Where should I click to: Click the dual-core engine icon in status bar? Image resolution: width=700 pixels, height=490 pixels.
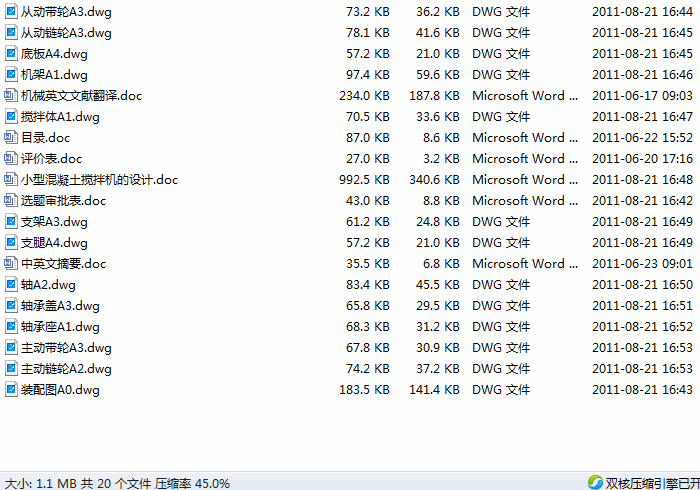[x=595, y=482]
